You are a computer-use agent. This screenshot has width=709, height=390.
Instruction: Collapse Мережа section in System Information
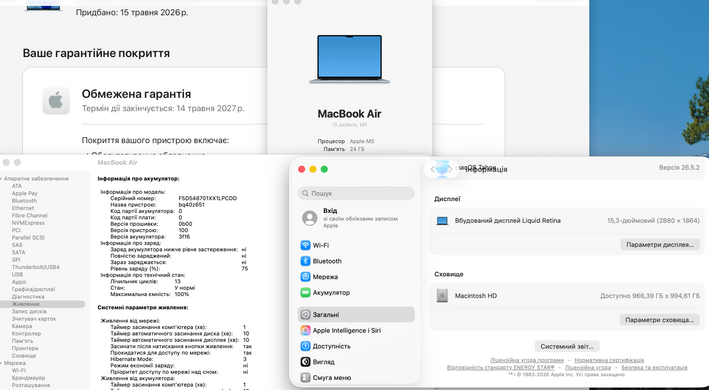click(x=1, y=363)
